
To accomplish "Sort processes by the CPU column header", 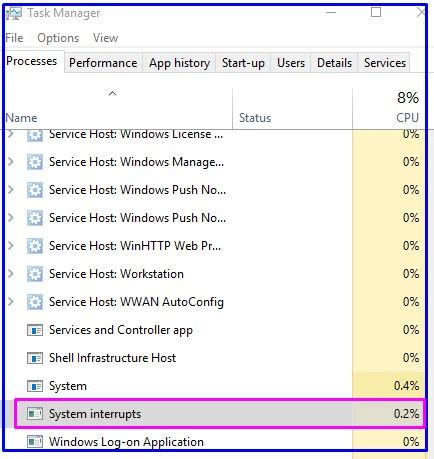I will [x=389, y=108].
